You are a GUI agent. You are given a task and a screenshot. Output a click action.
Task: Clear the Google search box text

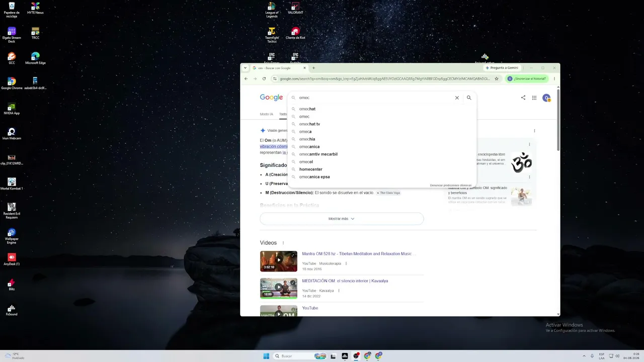tap(457, 98)
